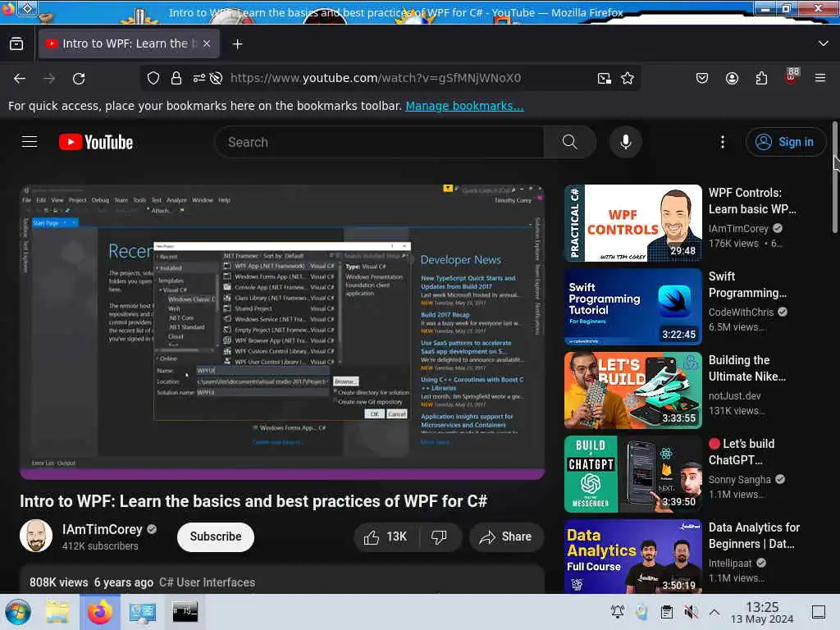Open the permissions icon in address bar
This screenshot has height=630, width=840.
tap(199, 78)
